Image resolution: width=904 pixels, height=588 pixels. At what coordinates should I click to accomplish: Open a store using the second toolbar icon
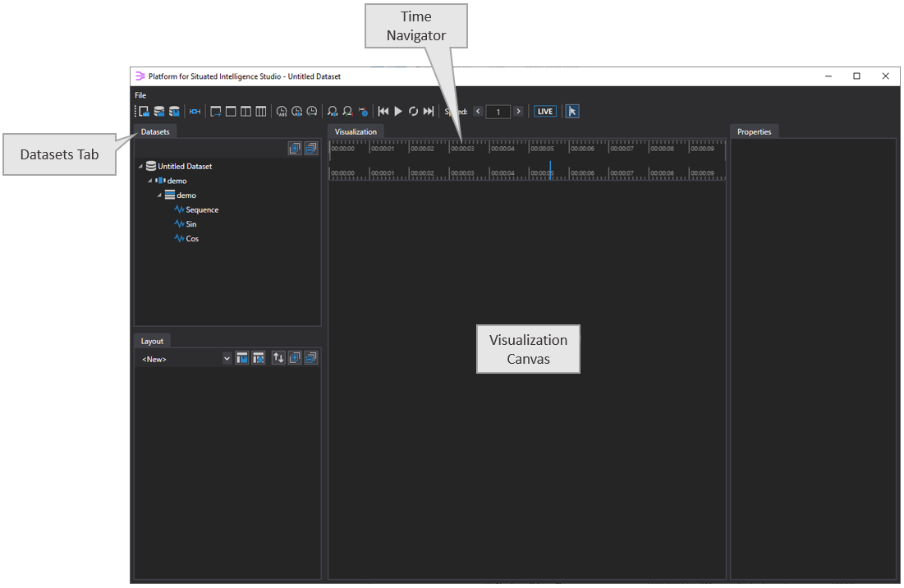(158, 111)
